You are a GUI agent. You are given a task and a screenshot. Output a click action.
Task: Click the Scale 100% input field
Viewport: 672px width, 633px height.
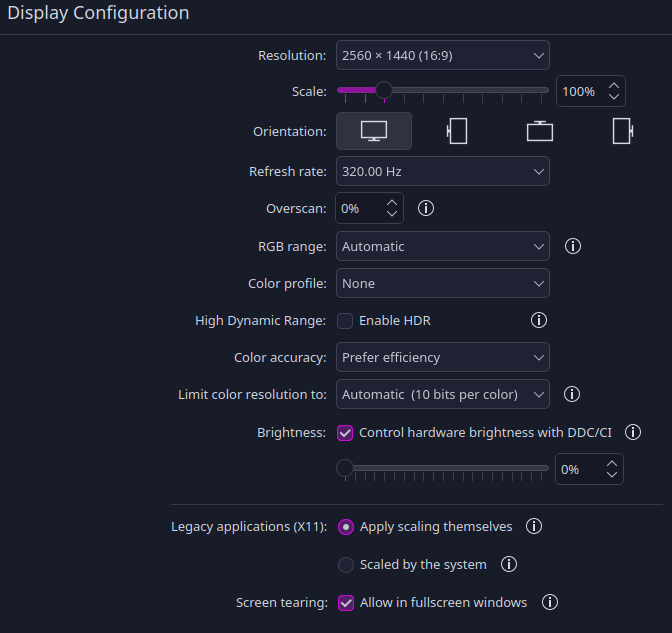(591, 91)
